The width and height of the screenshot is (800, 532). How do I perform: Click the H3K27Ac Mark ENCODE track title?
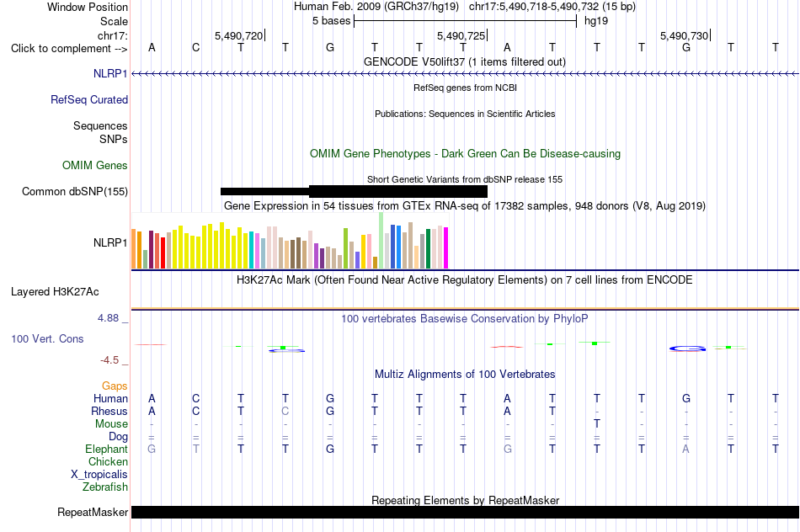pos(464,280)
